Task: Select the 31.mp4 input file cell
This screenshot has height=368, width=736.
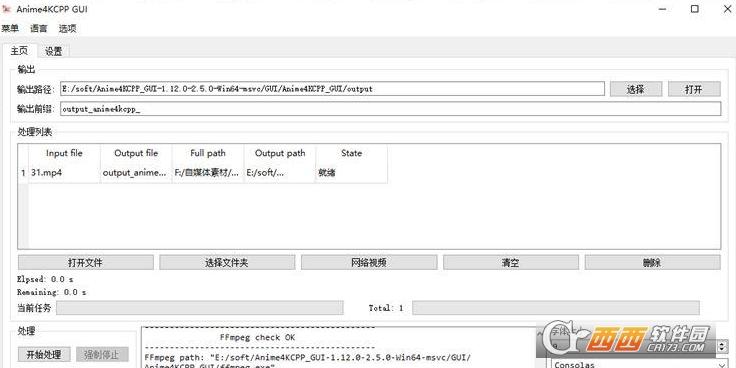Action: 64,173
